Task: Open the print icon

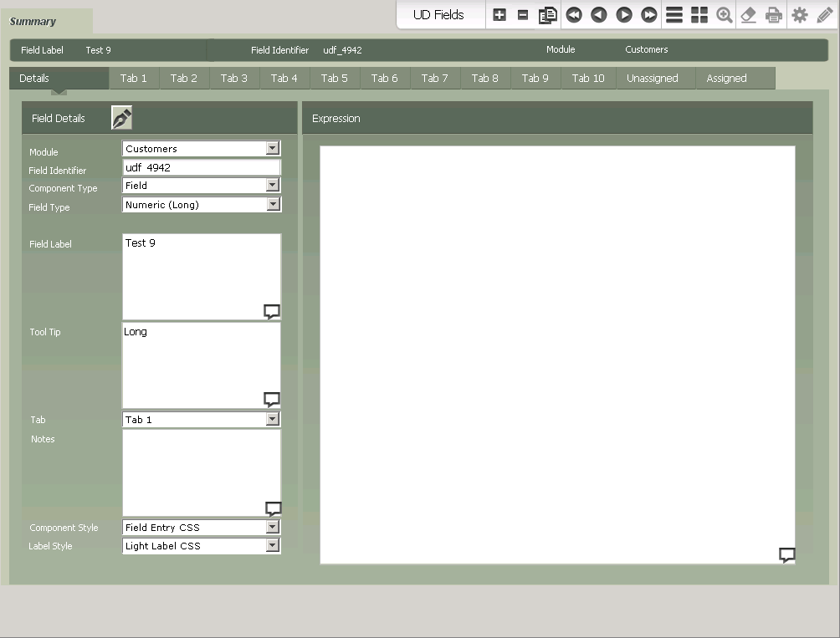Action: click(773, 14)
